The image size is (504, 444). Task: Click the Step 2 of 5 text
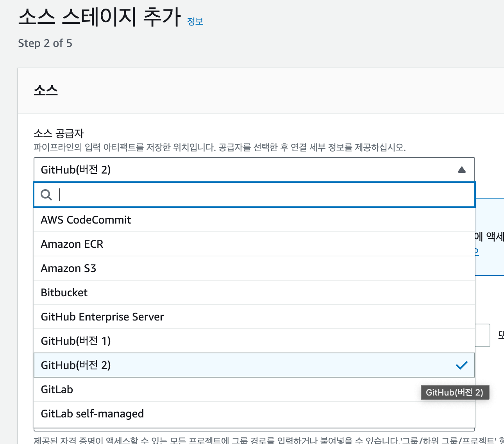click(45, 43)
